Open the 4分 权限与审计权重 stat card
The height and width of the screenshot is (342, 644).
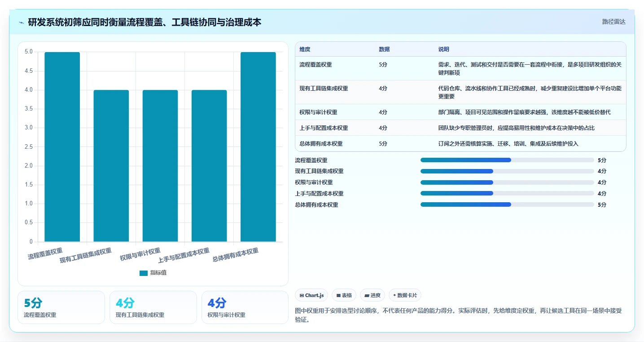(245, 307)
